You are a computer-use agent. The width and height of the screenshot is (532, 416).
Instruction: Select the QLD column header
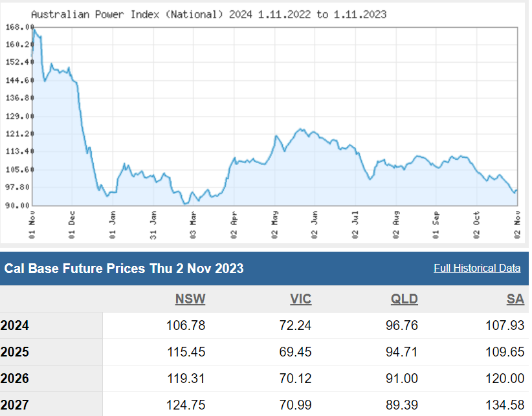405,299
